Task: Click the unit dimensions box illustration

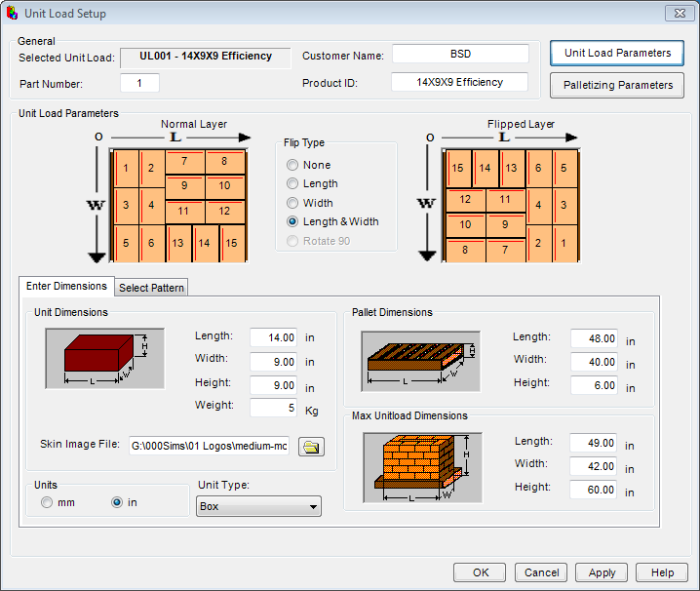Action: click(x=105, y=359)
